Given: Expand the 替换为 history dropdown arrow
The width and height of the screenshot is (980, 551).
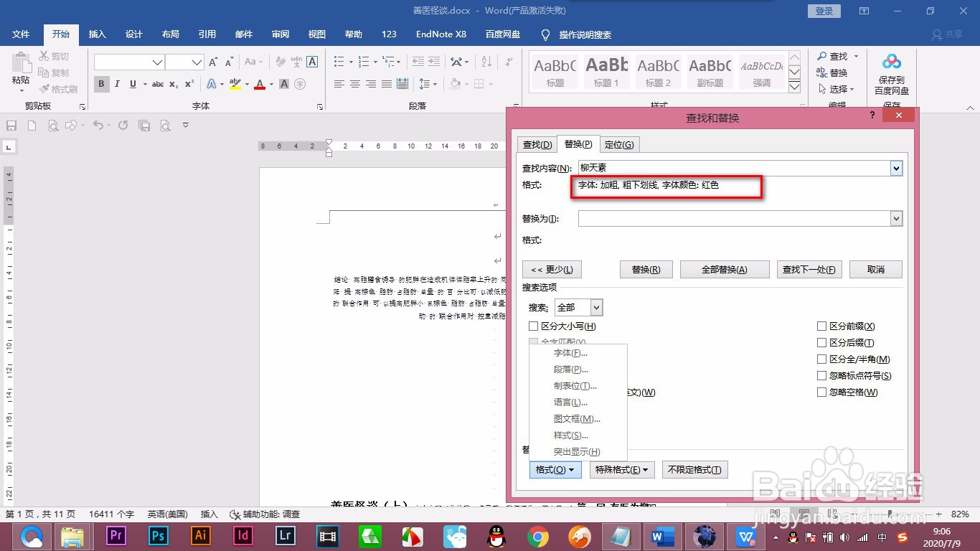Looking at the screenshot, I should click(x=896, y=219).
